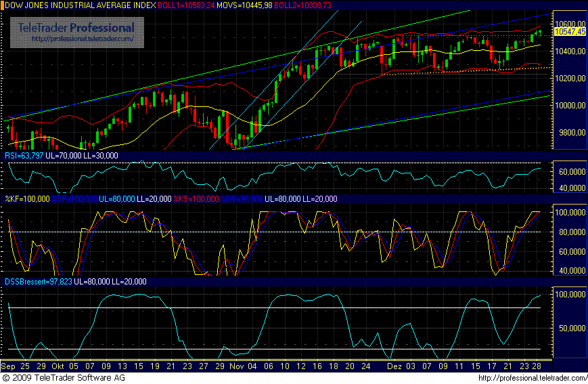Select the %KF=100,000 stochastic label
The width and height of the screenshot is (588, 384).
27,199
